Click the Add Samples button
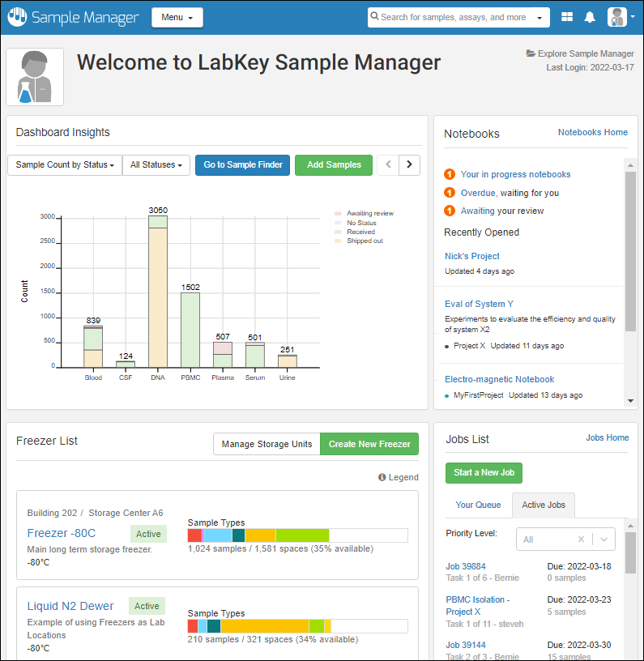Viewport: 644px width, 661px height. click(334, 164)
